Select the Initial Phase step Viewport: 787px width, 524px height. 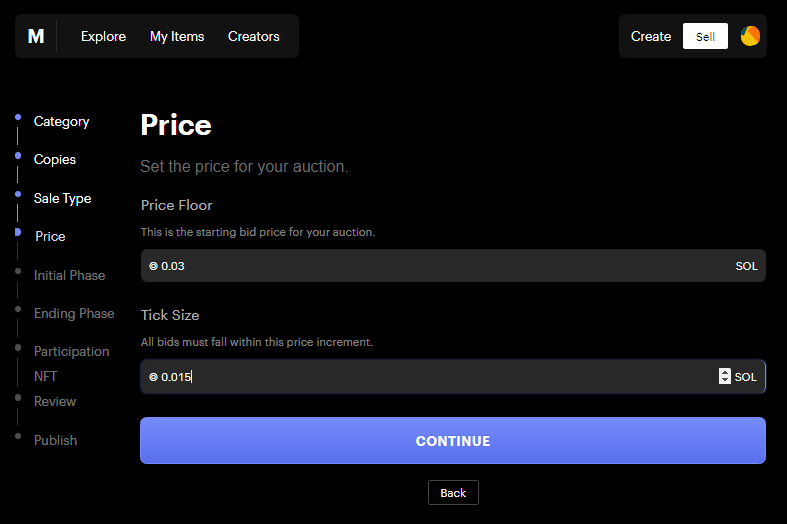point(69,276)
